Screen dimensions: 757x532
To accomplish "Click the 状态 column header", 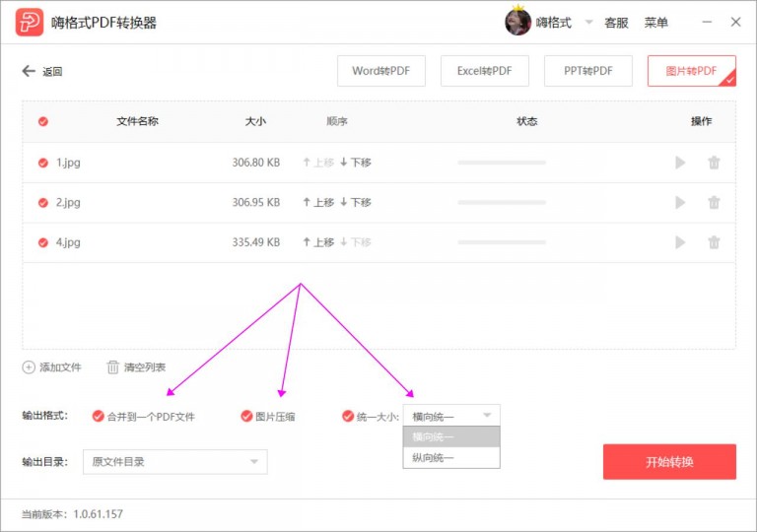I will tap(527, 121).
